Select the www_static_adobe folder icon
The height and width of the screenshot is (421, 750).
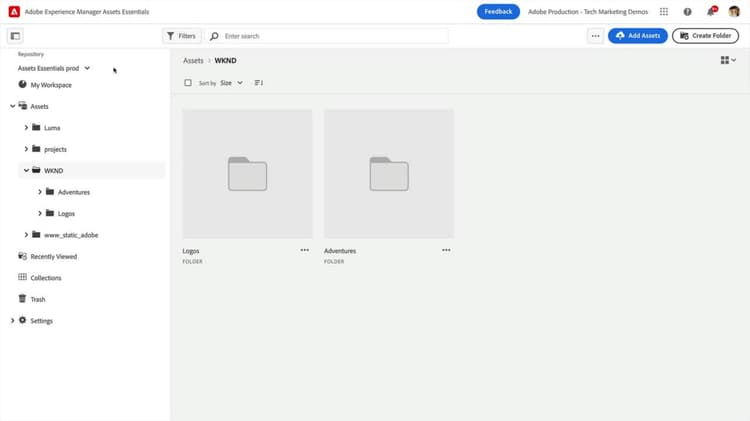[x=36, y=234]
